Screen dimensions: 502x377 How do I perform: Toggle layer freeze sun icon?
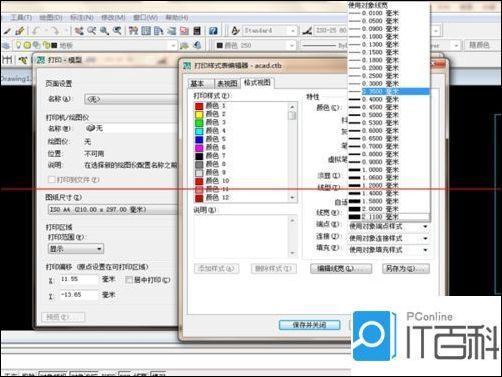[x=27, y=45]
